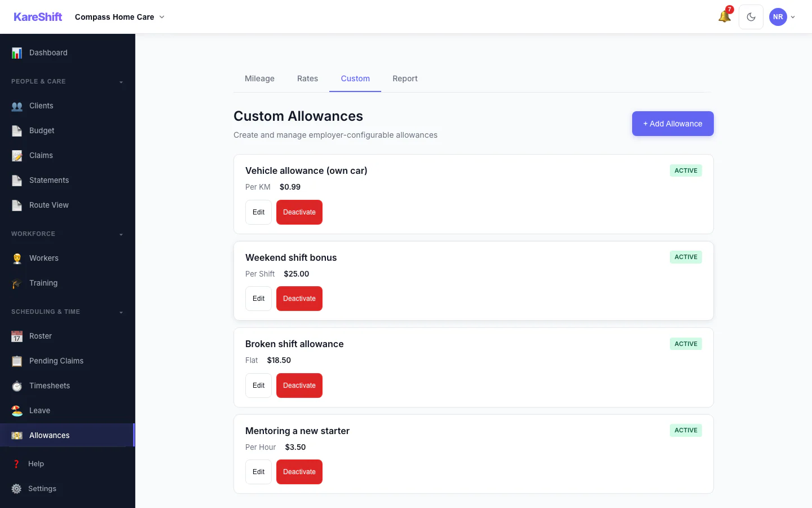This screenshot has height=508, width=812.
Task: Open the Claims notepad icon
Action: [x=17, y=155]
